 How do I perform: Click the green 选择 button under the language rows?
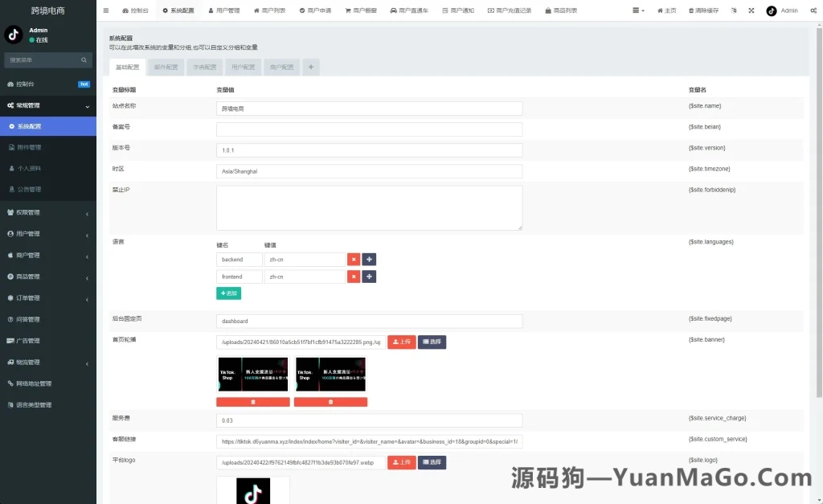click(x=228, y=293)
